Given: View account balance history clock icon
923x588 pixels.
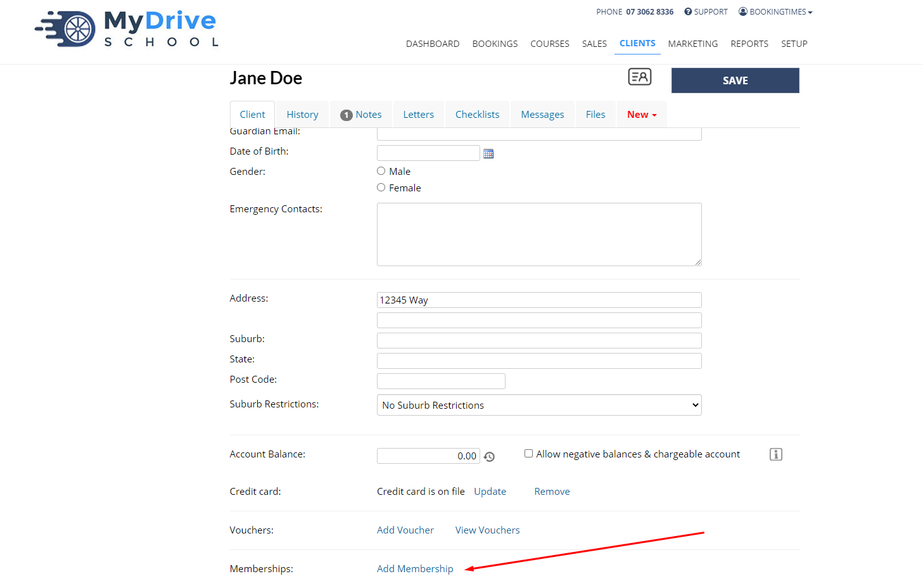Looking at the screenshot, I should (489, 456).
